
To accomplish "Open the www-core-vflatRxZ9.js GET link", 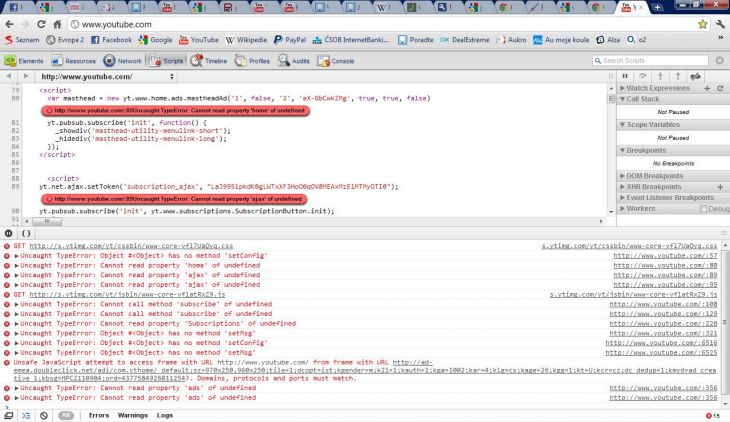I will point(127,294).
